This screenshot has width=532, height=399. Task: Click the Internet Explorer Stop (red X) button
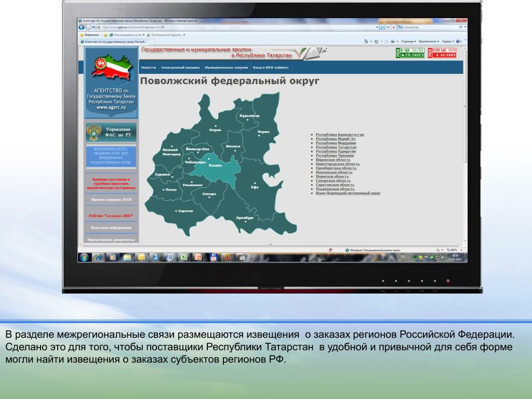click(394, 27)
